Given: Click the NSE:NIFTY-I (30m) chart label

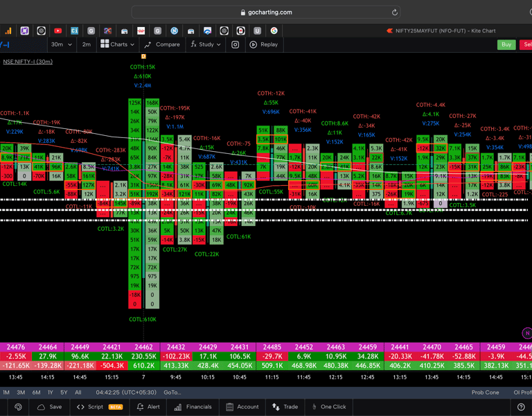Looking at the screenshot, I should pyautogui.click(x=28, y=62).
